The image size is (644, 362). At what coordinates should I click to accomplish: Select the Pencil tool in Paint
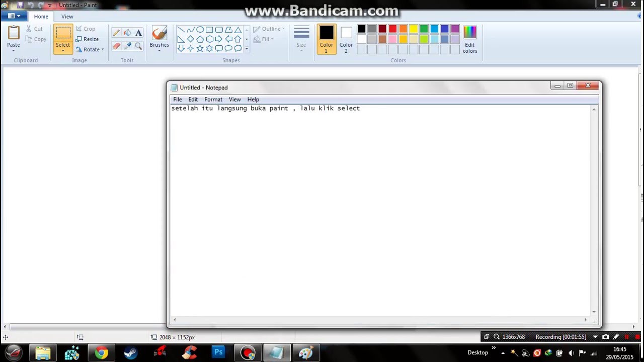point(116,33)
